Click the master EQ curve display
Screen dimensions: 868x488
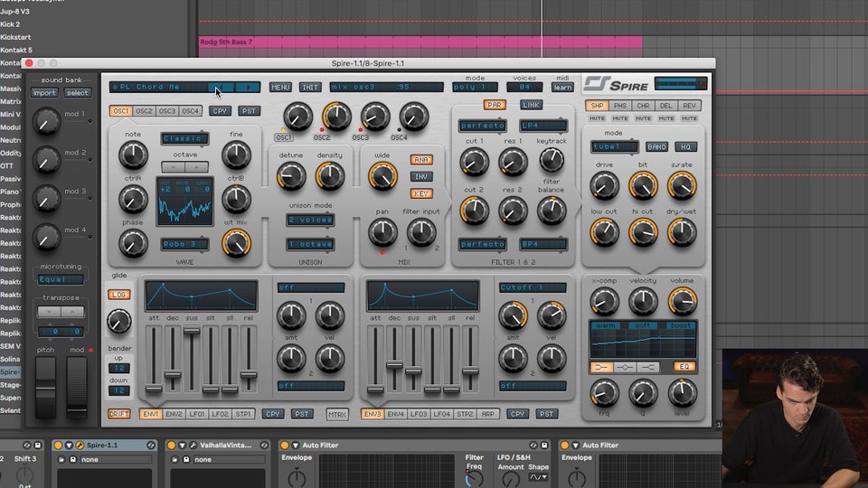click(642, 339)
